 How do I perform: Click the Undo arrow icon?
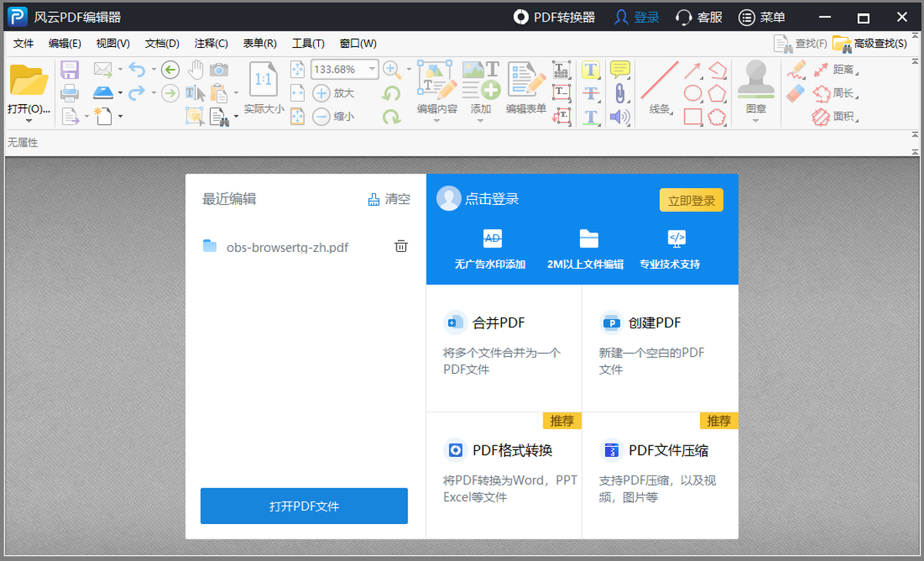[x=136, y=70]
